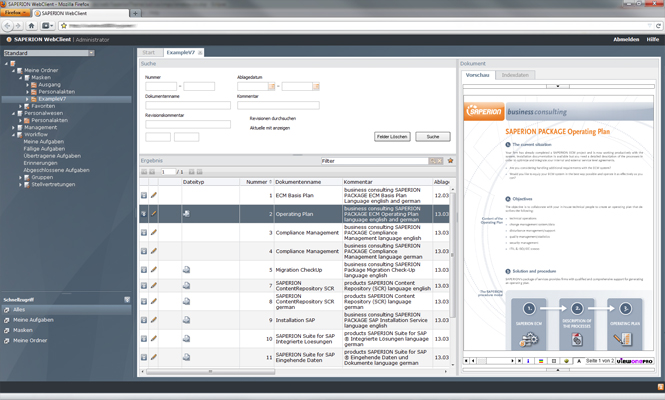This screenshot has height=400, width=665.
Task: Open the Hilfe link
Action: (653, 39)
